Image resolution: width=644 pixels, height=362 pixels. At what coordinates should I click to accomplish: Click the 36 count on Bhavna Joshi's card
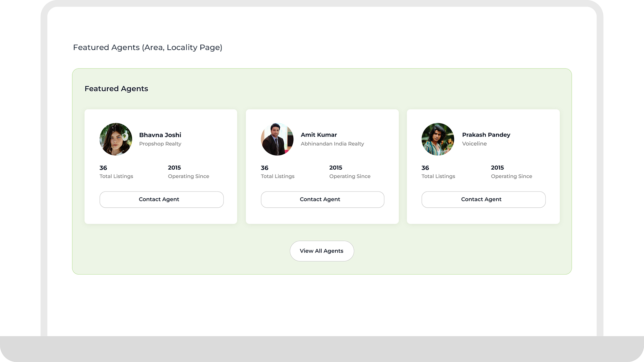tap(103, 168)
